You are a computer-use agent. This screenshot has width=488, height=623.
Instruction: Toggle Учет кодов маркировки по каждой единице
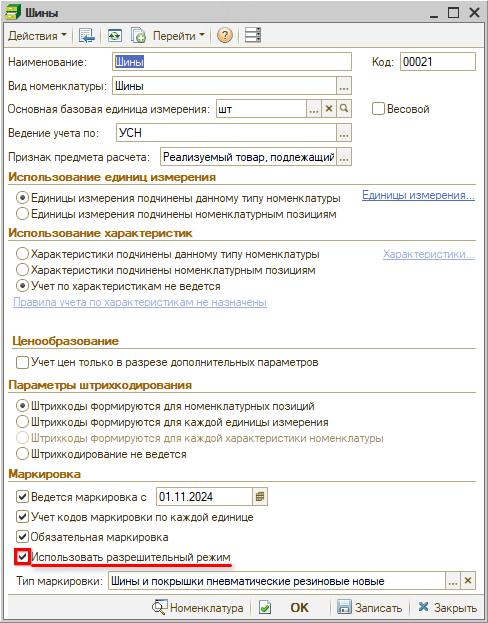click(x=23, y=517)
